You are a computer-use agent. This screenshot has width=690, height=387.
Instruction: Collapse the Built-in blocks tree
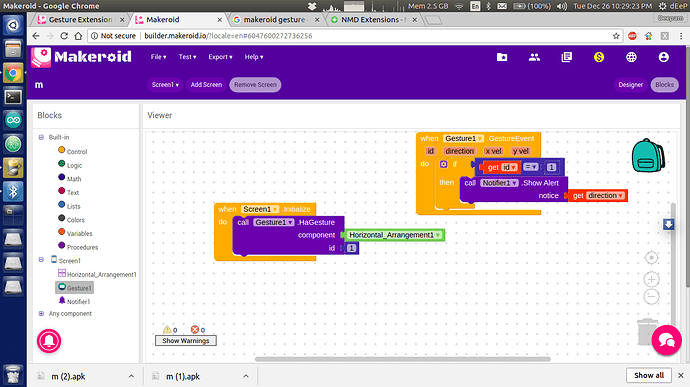pos(41,137)
